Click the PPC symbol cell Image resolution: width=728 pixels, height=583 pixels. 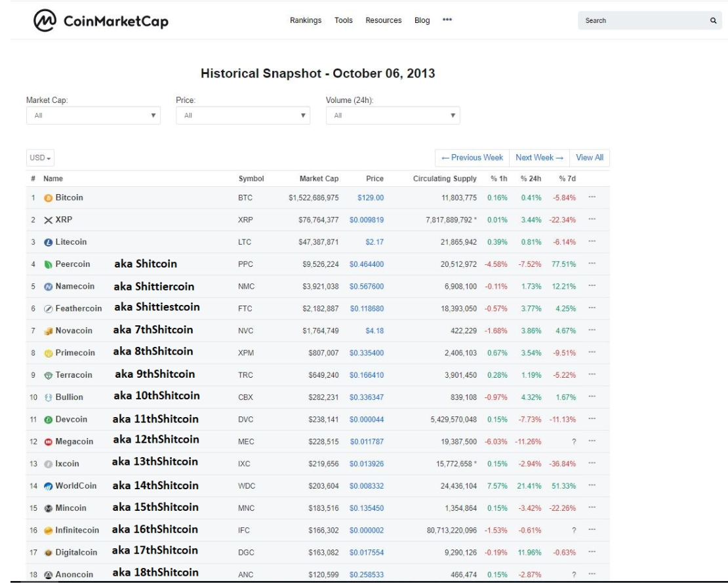pos(245,264)
